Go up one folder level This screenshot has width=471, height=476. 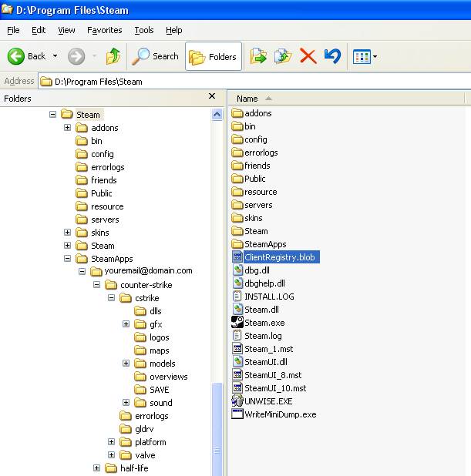coord(113,56)
